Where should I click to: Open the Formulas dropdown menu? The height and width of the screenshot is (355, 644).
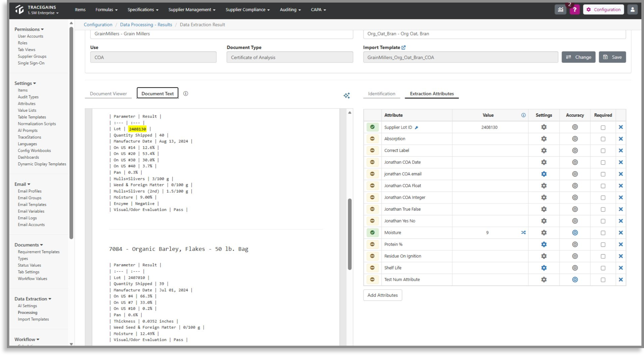tap(106, 10)
